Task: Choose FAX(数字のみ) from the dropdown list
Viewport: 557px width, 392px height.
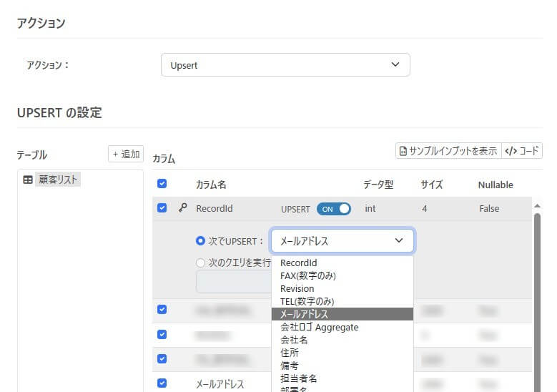Action: [x=342, y=276]
